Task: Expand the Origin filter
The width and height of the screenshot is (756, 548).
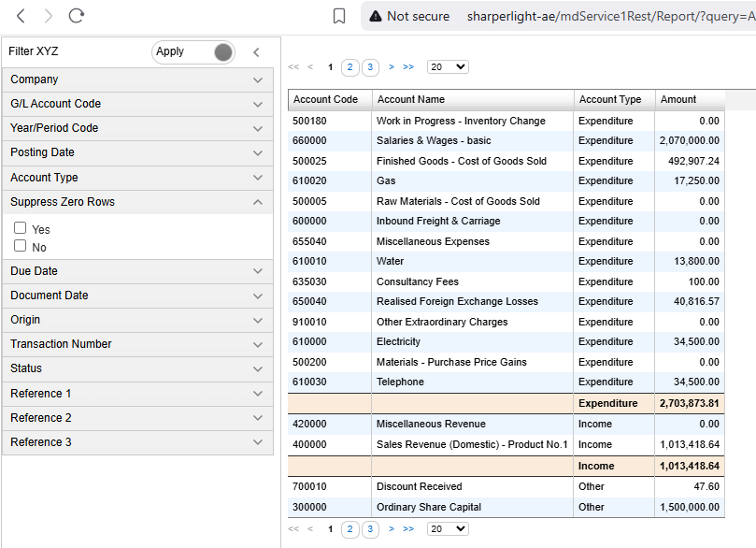Action: tap(137, 320)
